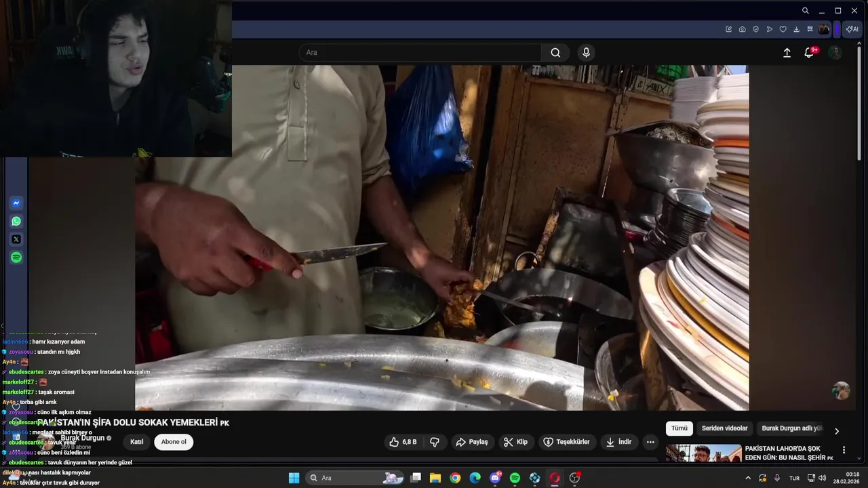
Task: Open YouTube notifications bell
Action: coord(809,53)
